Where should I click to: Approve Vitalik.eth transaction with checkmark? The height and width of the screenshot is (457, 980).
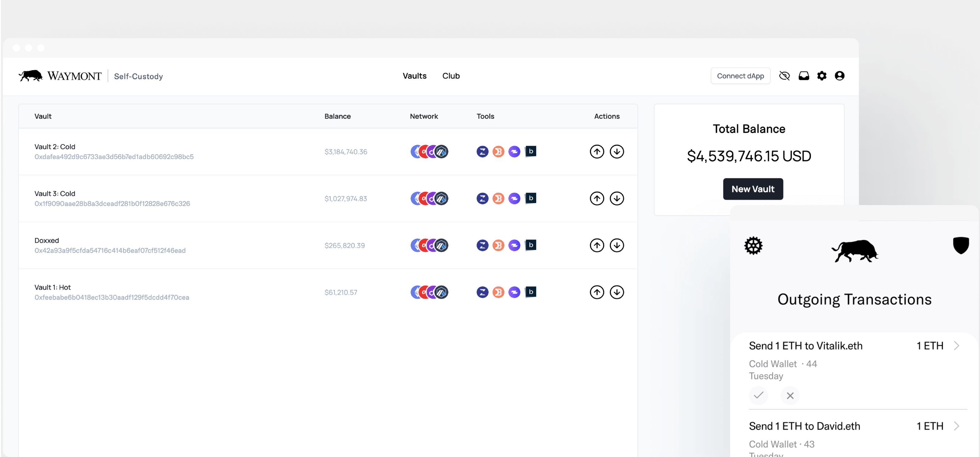click(x=758, y=395)
